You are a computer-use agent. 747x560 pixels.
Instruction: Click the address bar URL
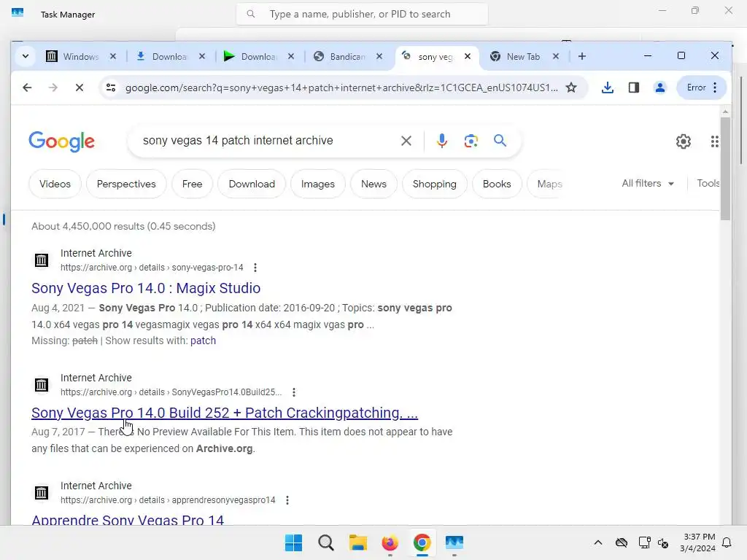coord(341,87)
